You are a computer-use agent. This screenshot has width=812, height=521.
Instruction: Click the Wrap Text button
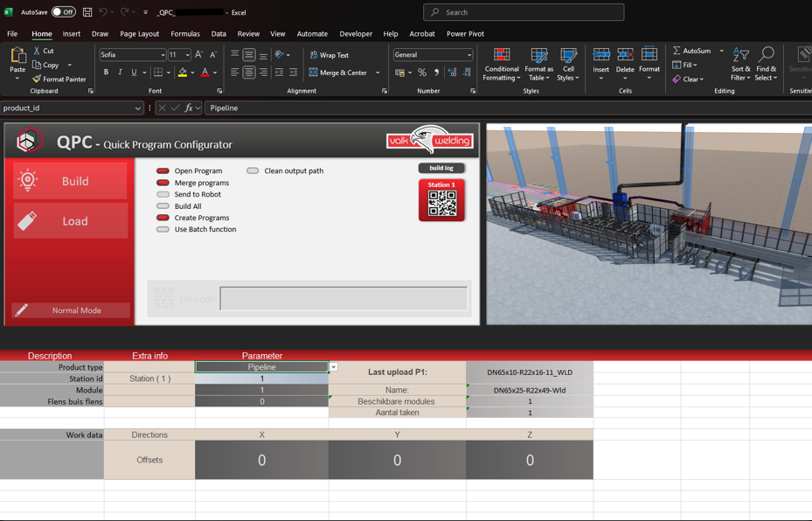[329, 55]
